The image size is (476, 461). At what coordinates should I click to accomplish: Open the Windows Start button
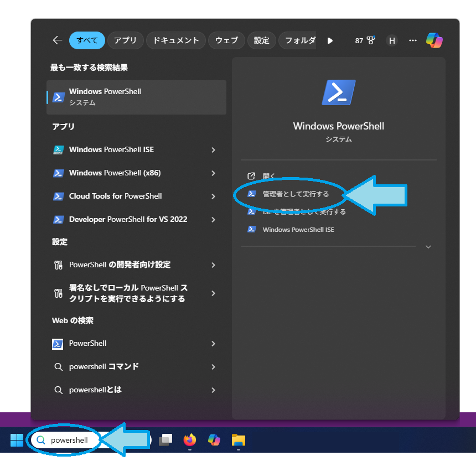(x=17, y=440)
